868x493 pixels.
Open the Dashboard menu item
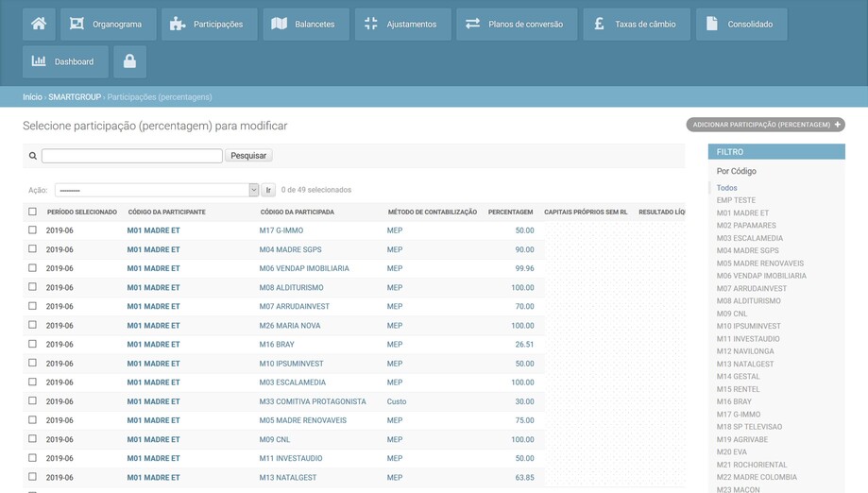(x=65, y=61)
